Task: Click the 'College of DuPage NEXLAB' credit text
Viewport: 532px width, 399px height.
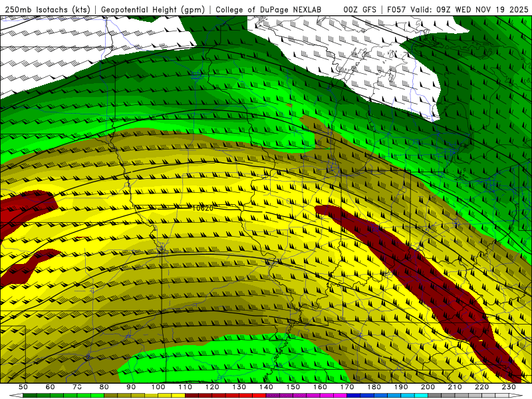Action: (269, 10)
